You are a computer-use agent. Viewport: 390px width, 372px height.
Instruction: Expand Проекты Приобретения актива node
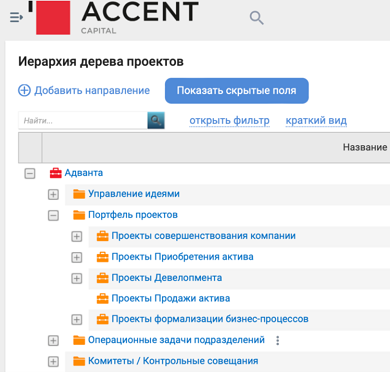77,257
